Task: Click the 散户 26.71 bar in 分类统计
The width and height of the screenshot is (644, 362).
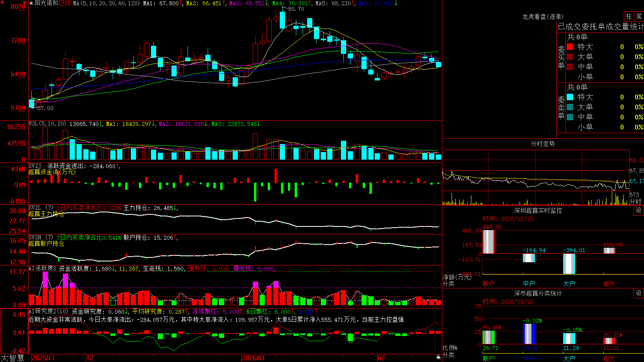Action: coord(488,337)
